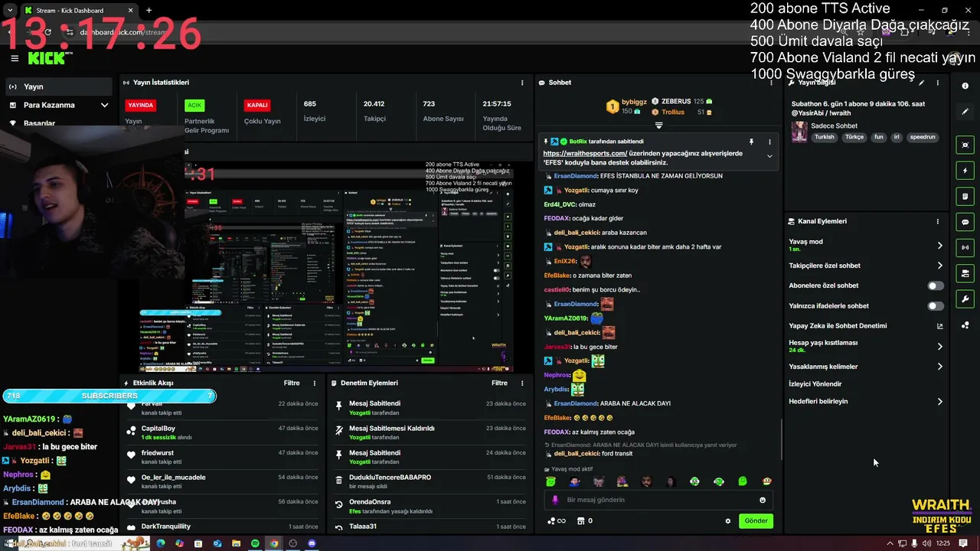This screenshot has height=551, width=980.
Task: Open the pinned message three-dot menu
Action: point(769,142)
